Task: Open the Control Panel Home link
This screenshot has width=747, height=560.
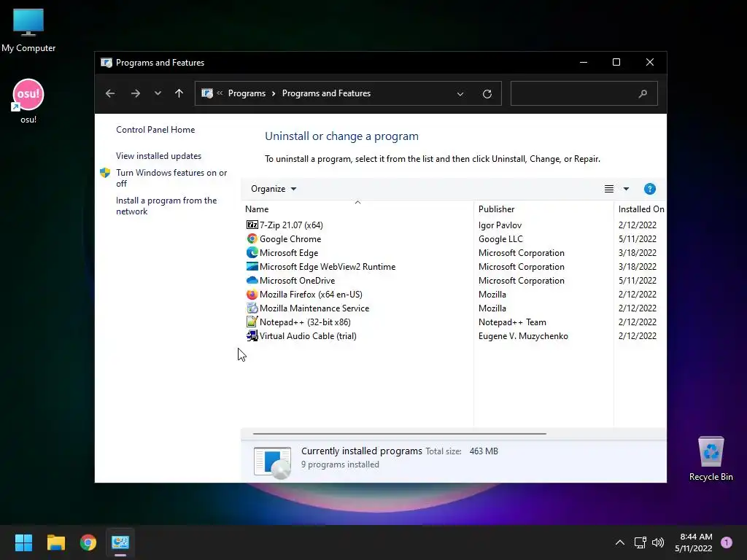Action: click(155, 130)
